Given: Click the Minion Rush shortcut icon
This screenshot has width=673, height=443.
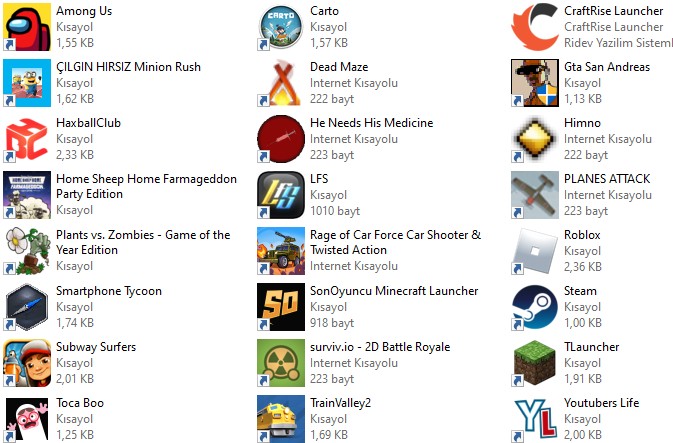Looking at the screenshot, I should click(x=27, y=83).
